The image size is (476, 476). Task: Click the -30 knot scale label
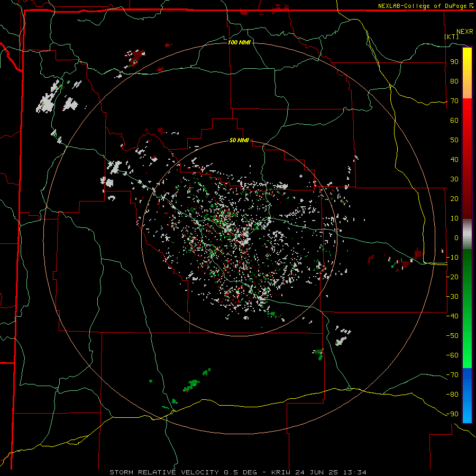pyautogui.click(x=452, y=297)
